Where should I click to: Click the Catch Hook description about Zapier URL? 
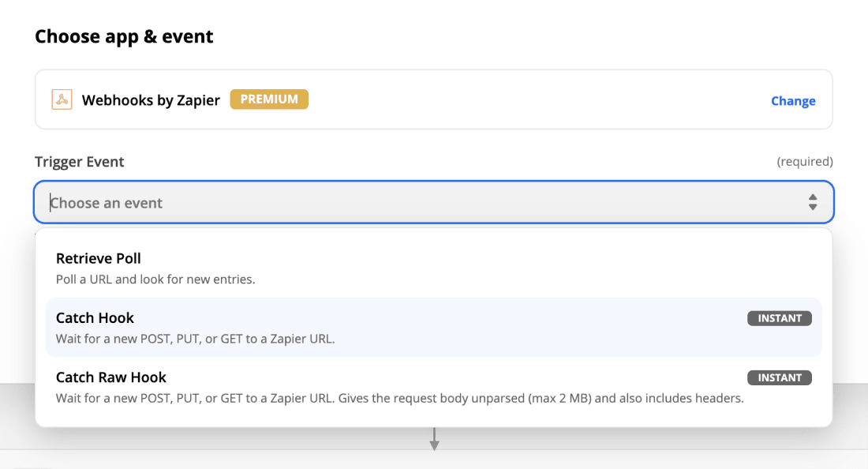(196, 338)
